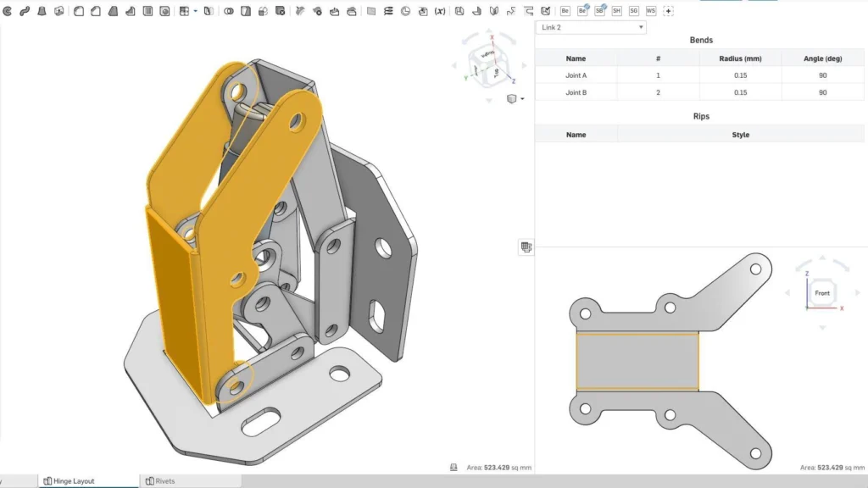868x488 pixels.
Task: Switch to the Hinge Layout tab
Action: point(73,480)
